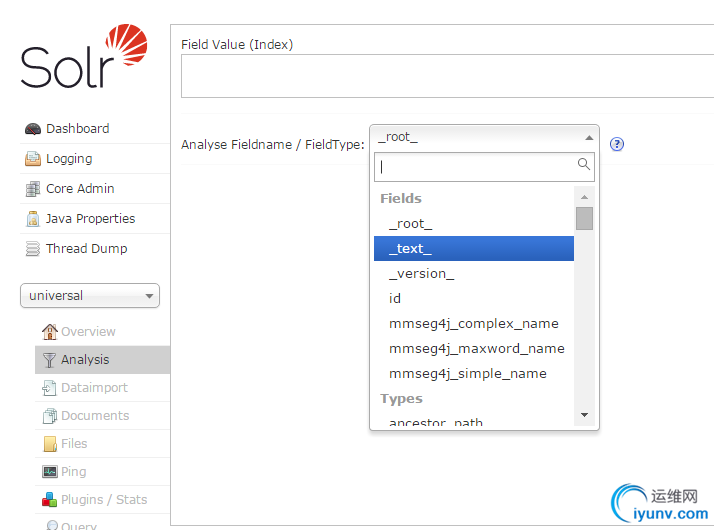The image size is (714, 530).
Task: Click the Logging inbox icon
Action: 33,159
